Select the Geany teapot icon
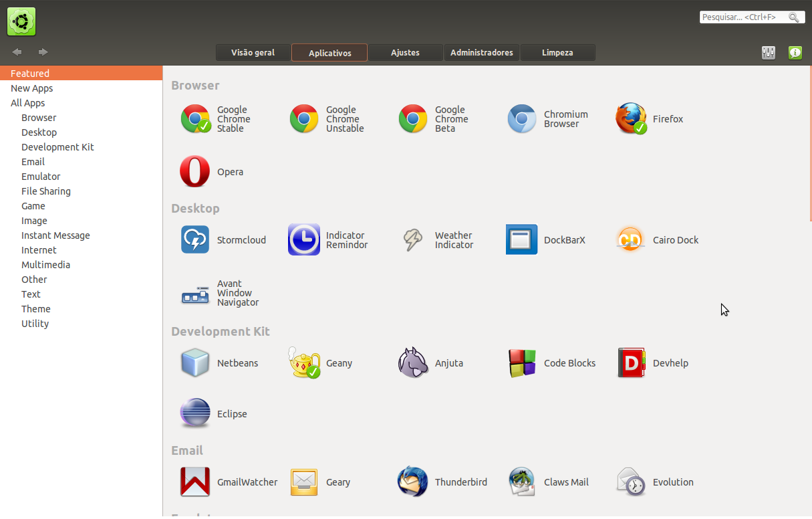This screenshot has height=519, width=812. pos(304,362)
